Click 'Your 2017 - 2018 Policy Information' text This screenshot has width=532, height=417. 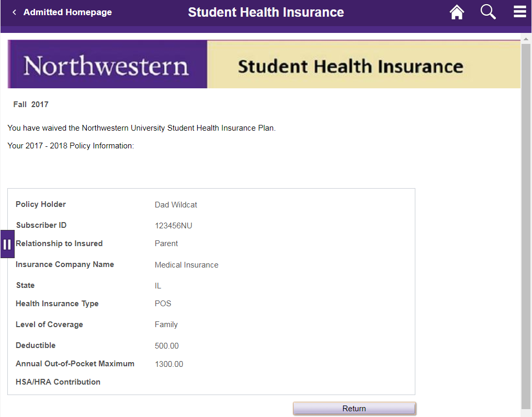click(x=71, y=146)
